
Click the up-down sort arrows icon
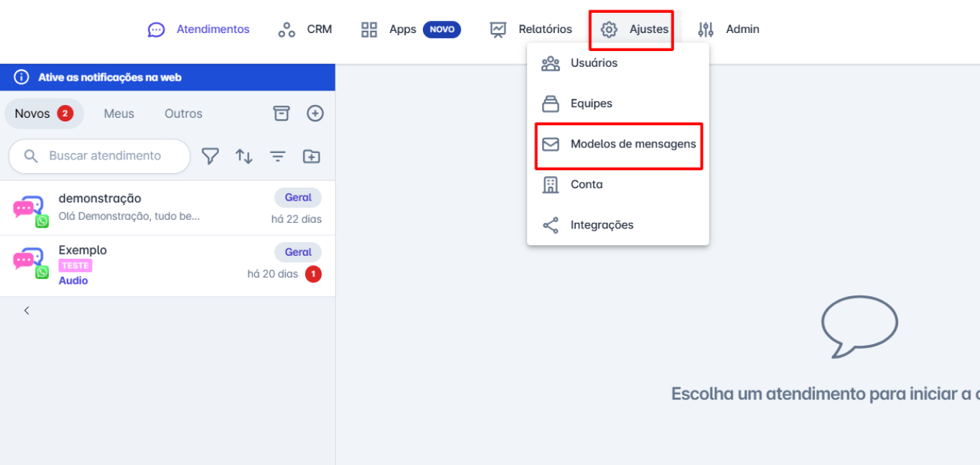244,156
